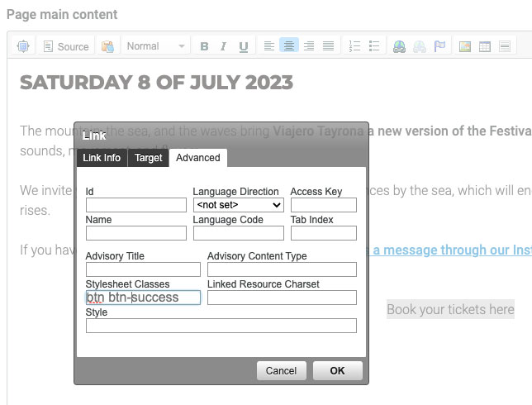This screenshot has width=532, height=405.
Task: Switch to Source view
Action: click(x=65, y=47)
